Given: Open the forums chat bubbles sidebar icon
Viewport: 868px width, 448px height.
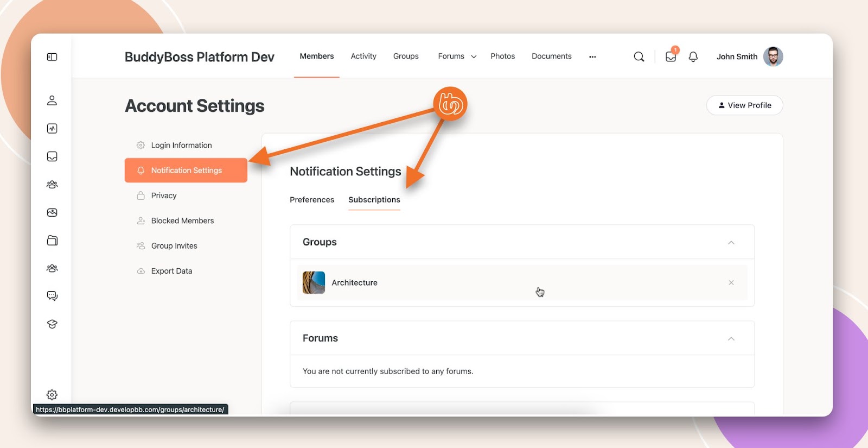Looking at the screenshot, I should (x=52, y=296).
